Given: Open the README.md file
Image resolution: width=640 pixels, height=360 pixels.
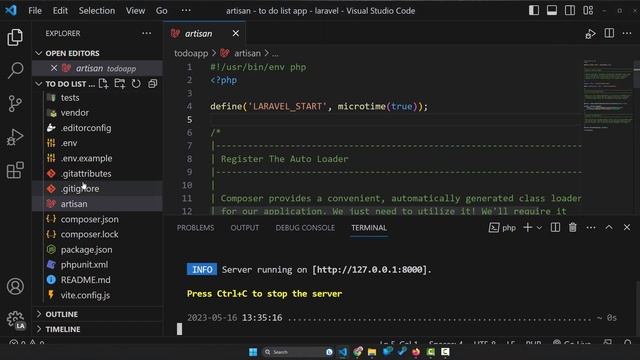Looking at the screenshot, I should (97, 280).
